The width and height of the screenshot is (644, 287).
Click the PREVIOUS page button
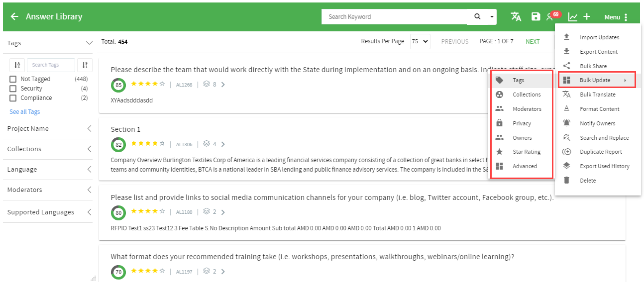(x=455, y=42)
